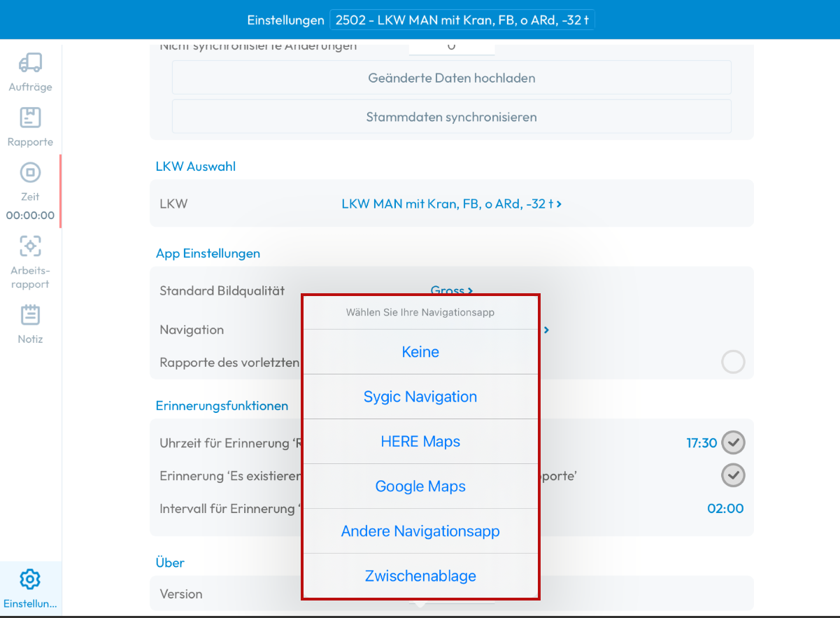Open Standard Bildqualität Gross selector
This screenshot has height=618, width=840.
coord(452,290)
